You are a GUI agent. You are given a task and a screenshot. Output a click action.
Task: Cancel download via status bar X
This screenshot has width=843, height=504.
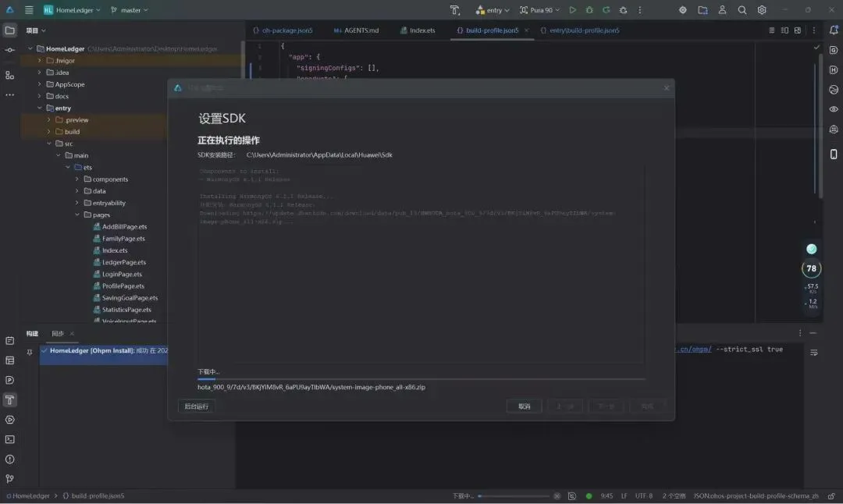[557, 496]
